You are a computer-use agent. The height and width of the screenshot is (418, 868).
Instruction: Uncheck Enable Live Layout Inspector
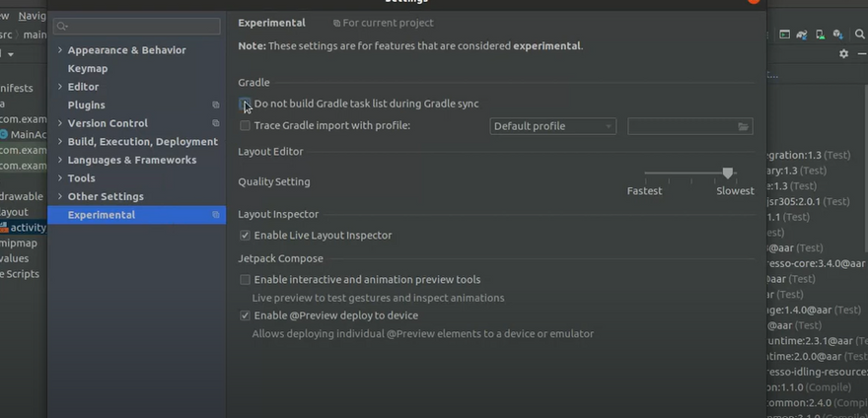click(x=245, y=236)
